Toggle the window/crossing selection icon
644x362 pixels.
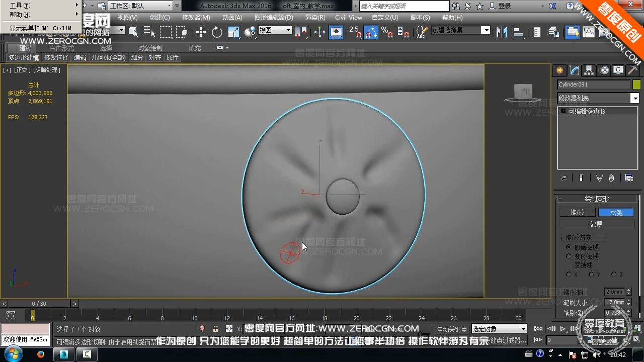[182, 32]
